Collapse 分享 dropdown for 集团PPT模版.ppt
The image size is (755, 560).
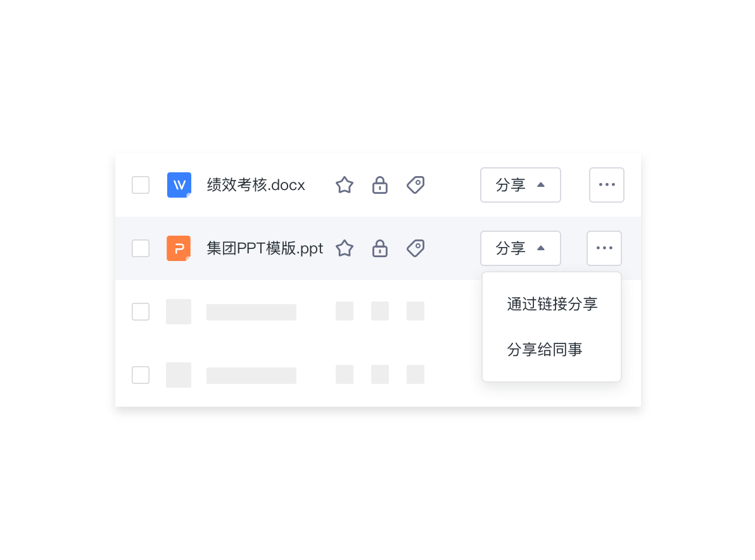coord(521,248)
